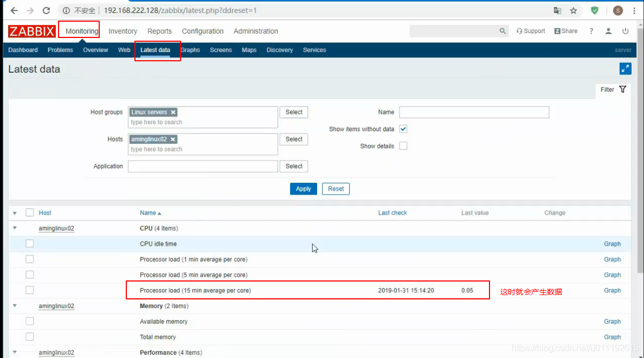This screenshot has width=644, height=358.
Task: Open Zabbix help question mark
Action: (x=591, y=31)
